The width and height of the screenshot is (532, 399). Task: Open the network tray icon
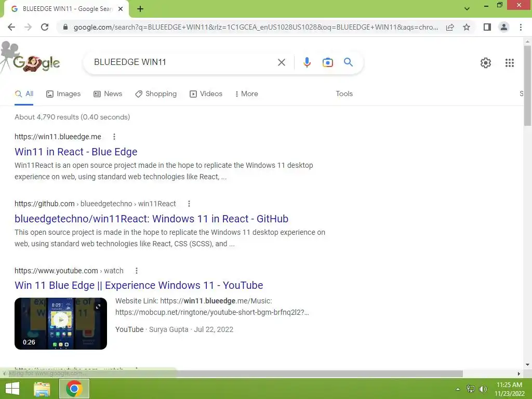pos(471,389)
